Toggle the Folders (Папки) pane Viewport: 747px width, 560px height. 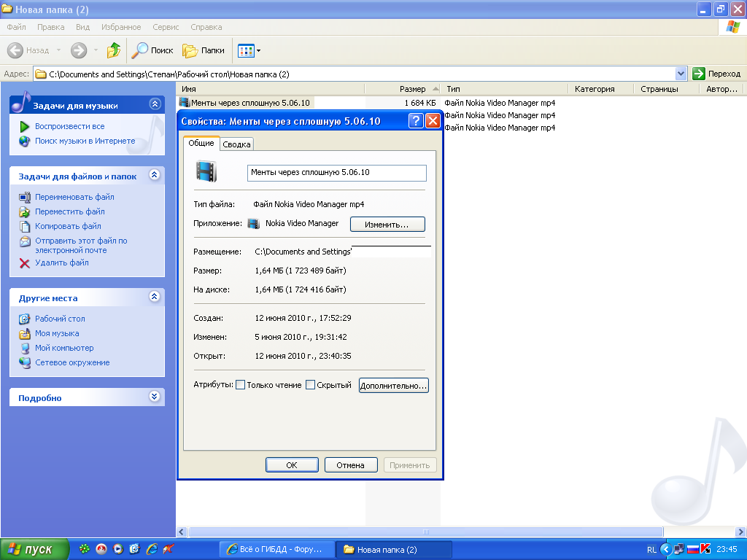tap(204, 50)
